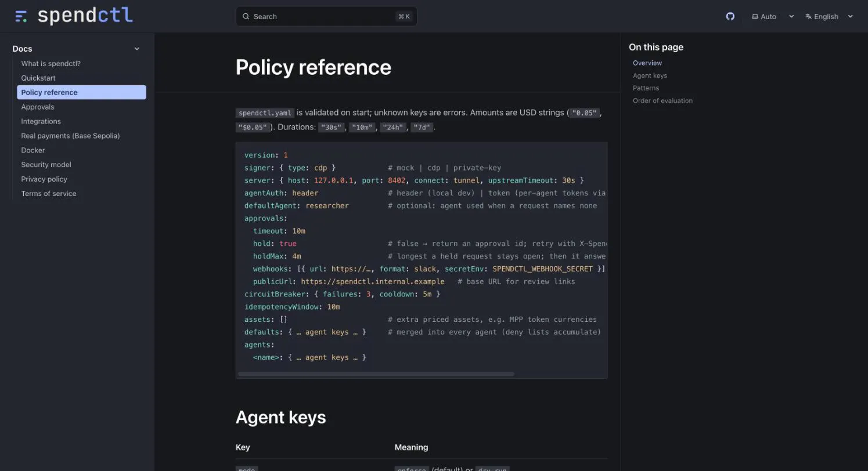868x471 pixels.
Task: Click the spendctl.yaml inline code
Action: pos(265,113)
